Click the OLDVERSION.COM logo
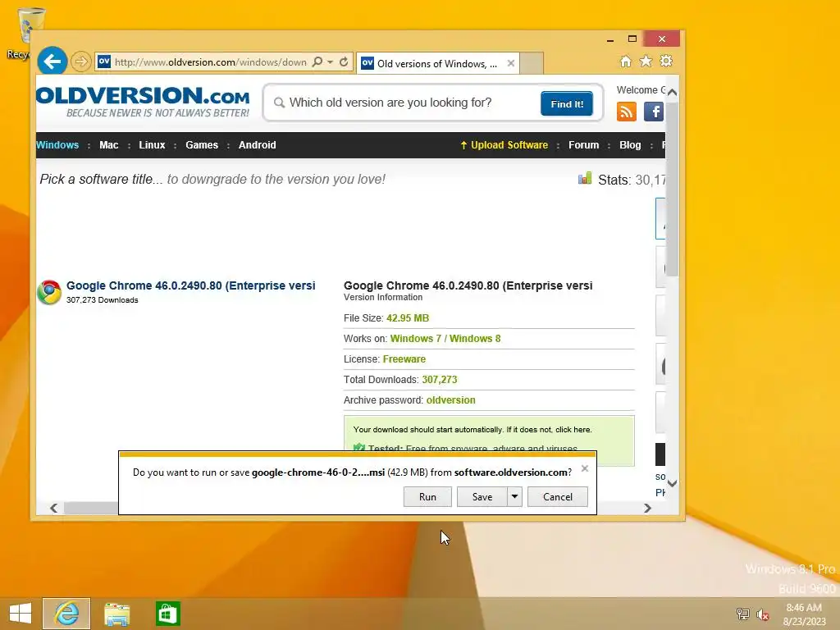 click(143, 101)
